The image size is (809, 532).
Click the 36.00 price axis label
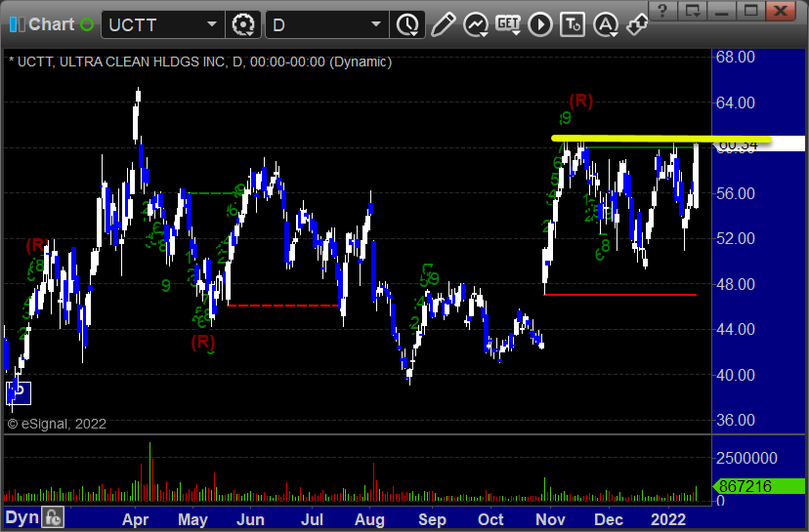click(735, 420)
